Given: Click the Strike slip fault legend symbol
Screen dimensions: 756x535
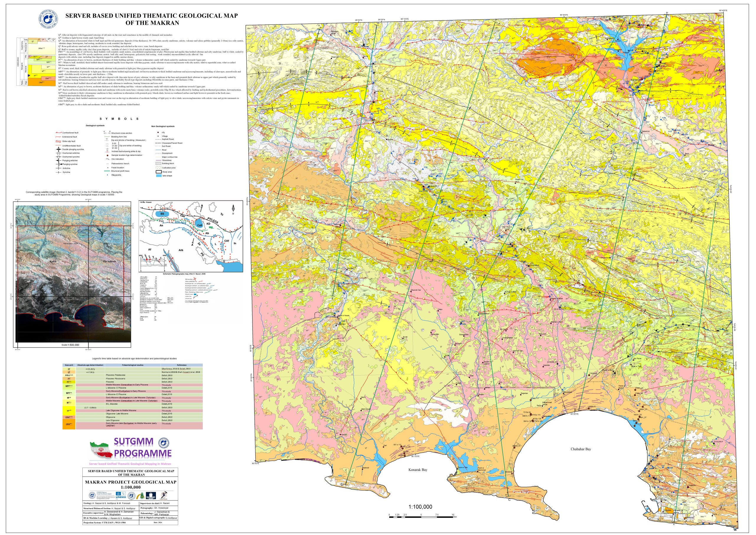Looking at the screenshot, I should 58,141.
